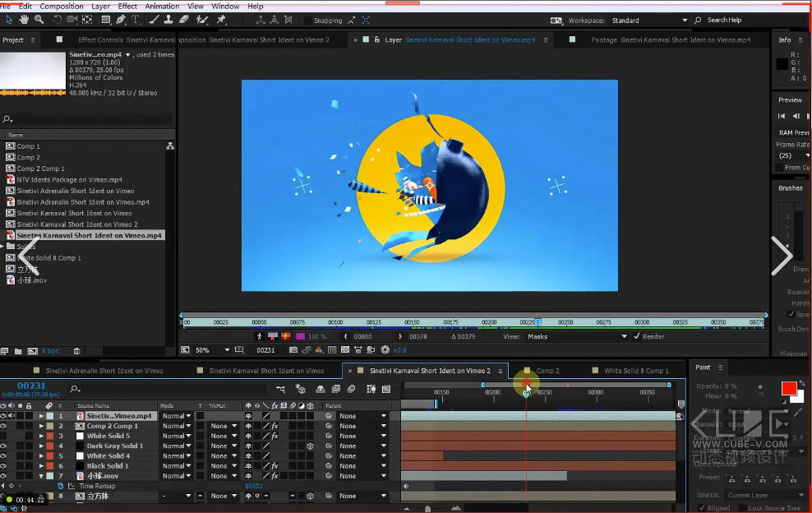Screen dimensions: 812x513
Task: Open TrkMat dropdown for Dark Gray Solid 1
Action: (224, 446)
